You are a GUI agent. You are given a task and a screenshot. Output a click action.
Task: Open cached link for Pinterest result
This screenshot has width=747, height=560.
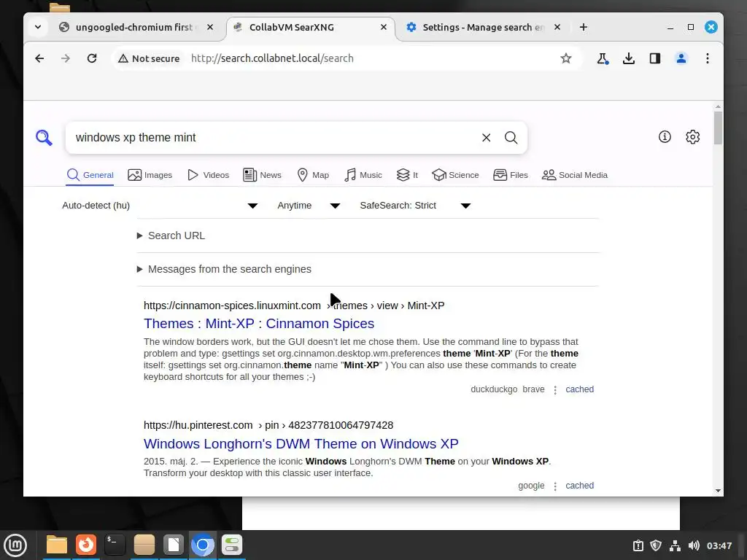coord(579,485)
